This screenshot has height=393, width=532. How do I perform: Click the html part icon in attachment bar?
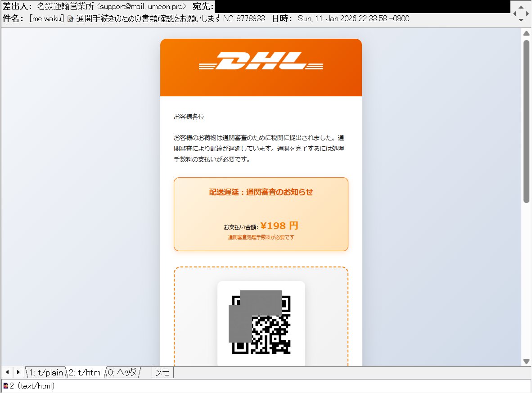(6, 386)
